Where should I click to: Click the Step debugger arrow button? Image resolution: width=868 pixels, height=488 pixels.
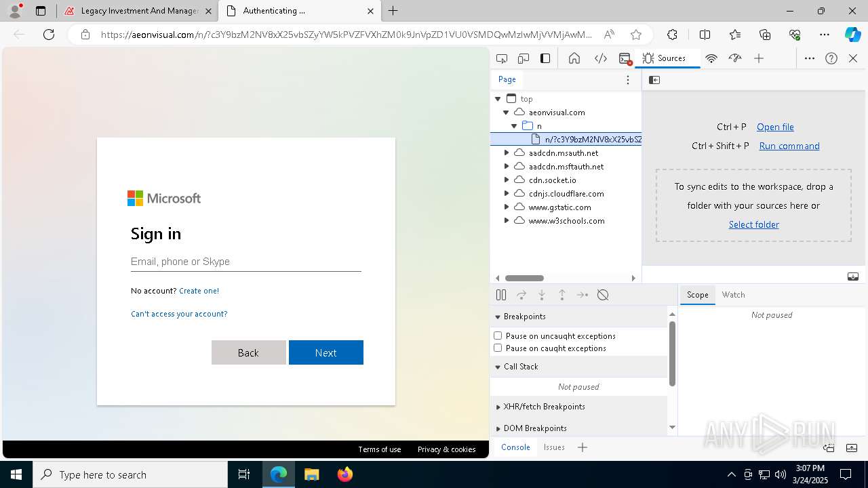583,295
